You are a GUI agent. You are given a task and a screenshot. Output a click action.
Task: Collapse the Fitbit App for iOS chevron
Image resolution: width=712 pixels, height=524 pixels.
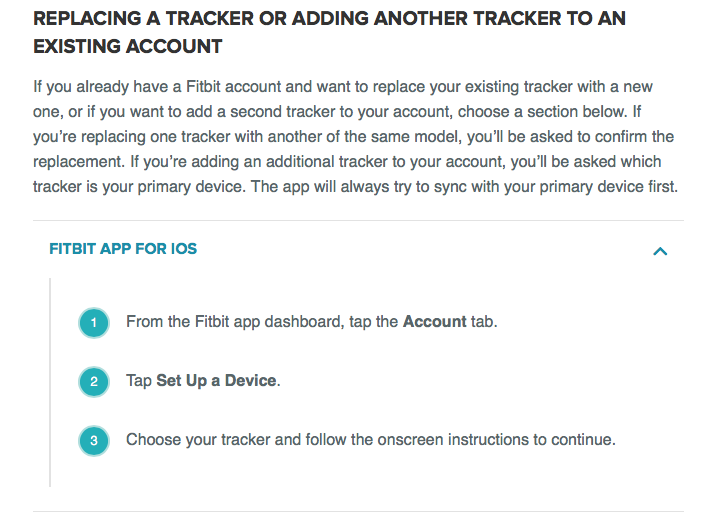tap(659, 251)
